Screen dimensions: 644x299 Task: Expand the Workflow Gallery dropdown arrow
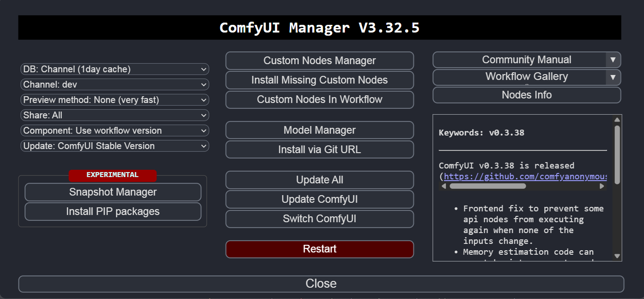pos(612,77)
